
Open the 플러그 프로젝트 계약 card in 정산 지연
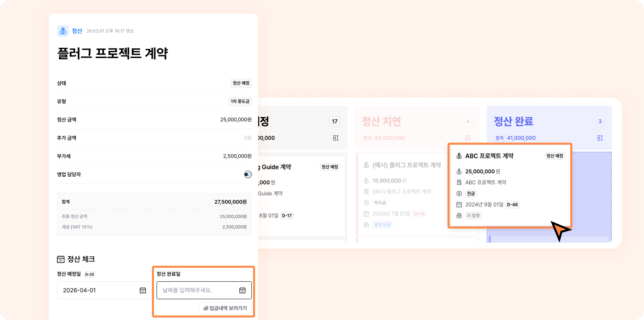coord(407,165)
